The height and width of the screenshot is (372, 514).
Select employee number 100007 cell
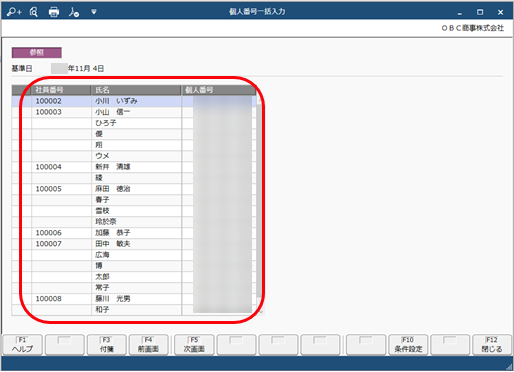[61, 244]
